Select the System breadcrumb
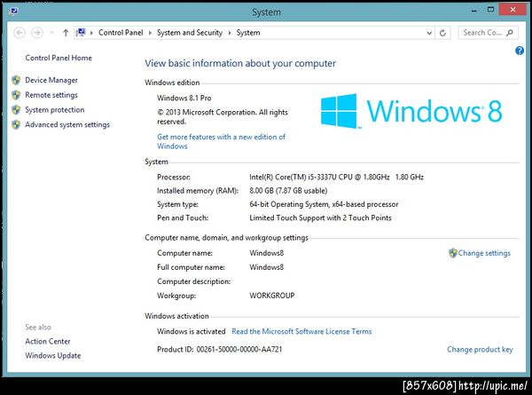Viewport: 532px width, 395px height. click(x=248, y=33)
